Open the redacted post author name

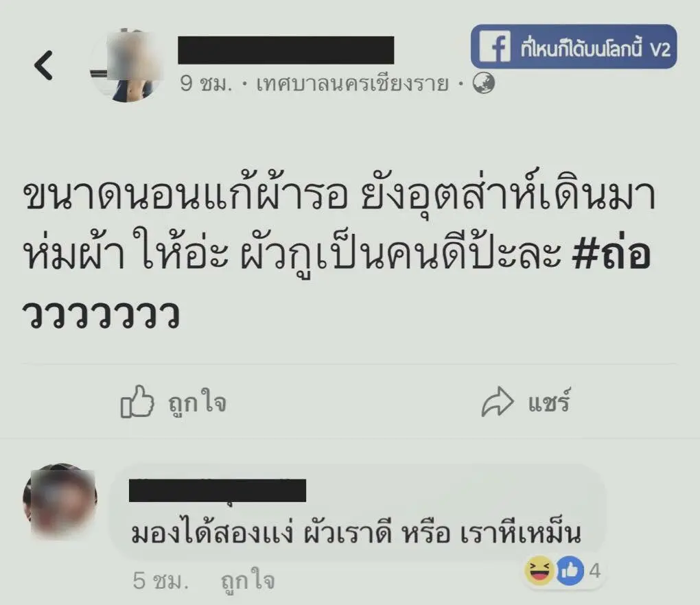(x=285, y=50)
